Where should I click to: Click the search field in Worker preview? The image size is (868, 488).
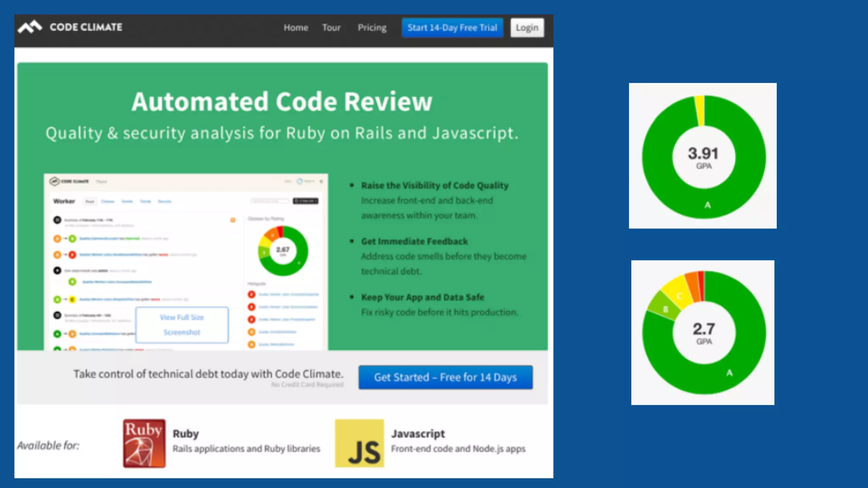click(270, 201)
